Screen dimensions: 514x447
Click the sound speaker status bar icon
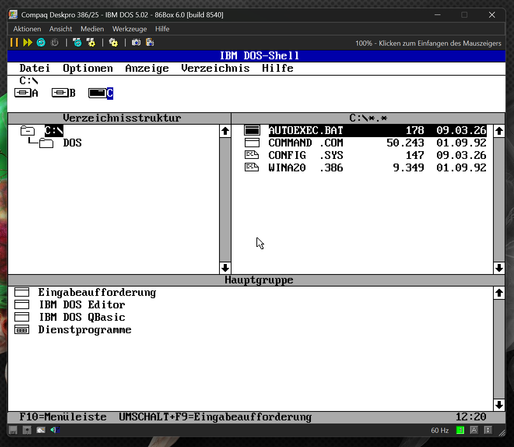coord(55,430)
